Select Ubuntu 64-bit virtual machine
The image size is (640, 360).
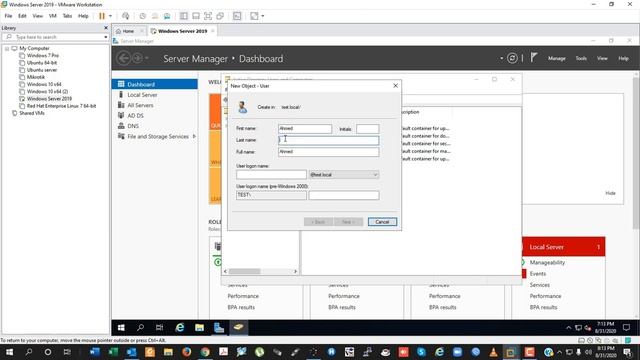(42, 63)
